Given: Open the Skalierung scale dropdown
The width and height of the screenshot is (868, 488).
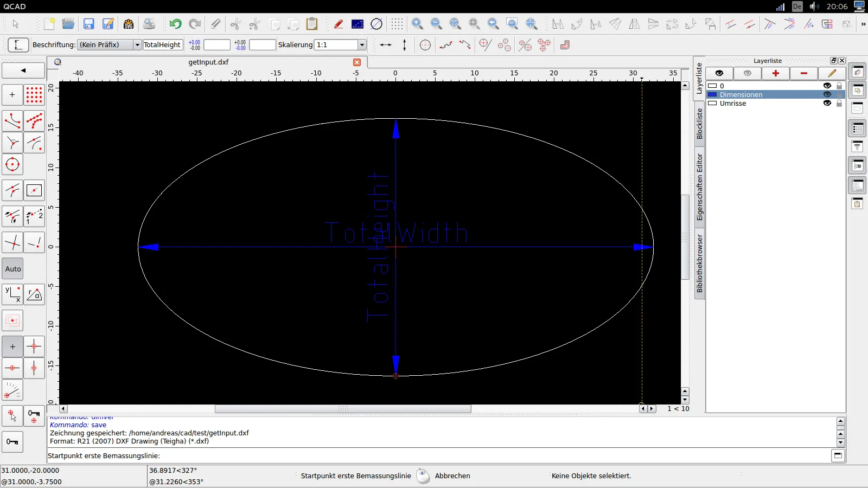Looking at the screenshot, I should coord(362,45).
